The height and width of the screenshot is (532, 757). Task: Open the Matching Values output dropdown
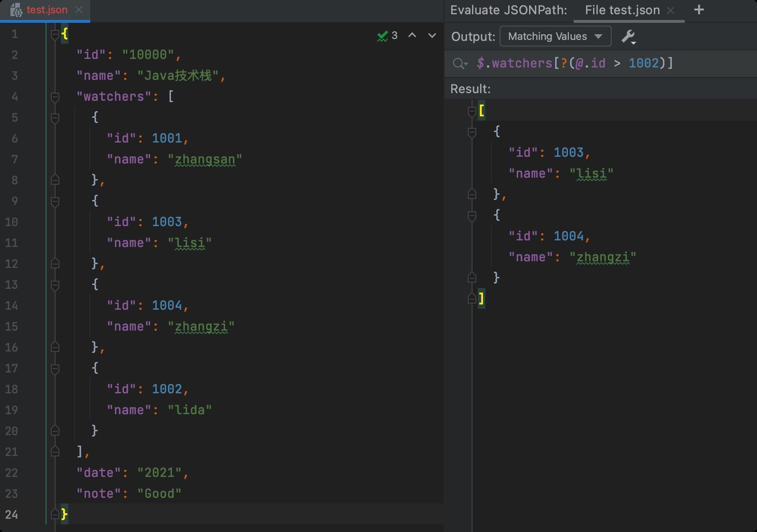pyautogui.click(x=555, y=37)
